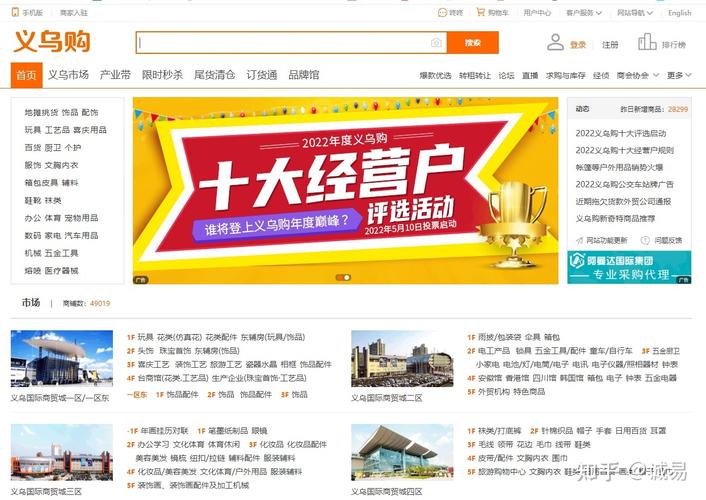
Task: Open news 近期拖欠货款外贸公司通报
Action: (624, 201)
